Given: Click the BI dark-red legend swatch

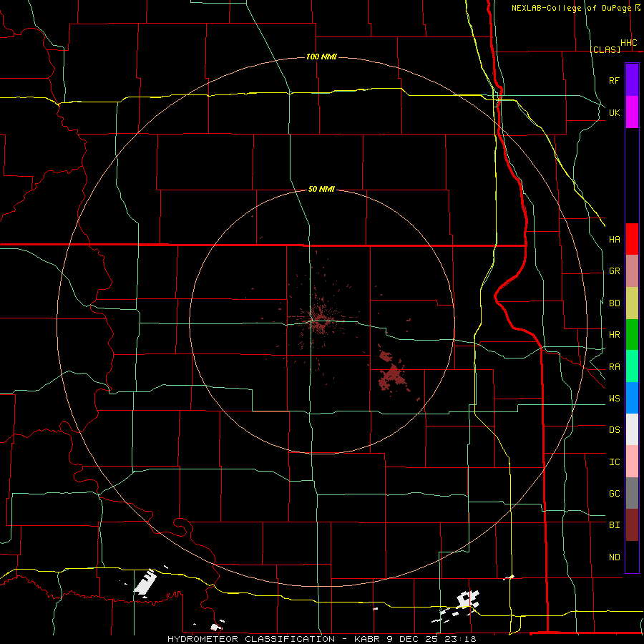Looking at the screenshot, I should 632,525.
